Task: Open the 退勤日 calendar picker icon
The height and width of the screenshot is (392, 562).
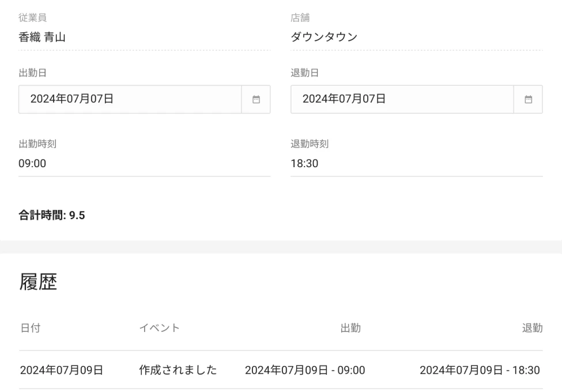Action: click(528, 99)
